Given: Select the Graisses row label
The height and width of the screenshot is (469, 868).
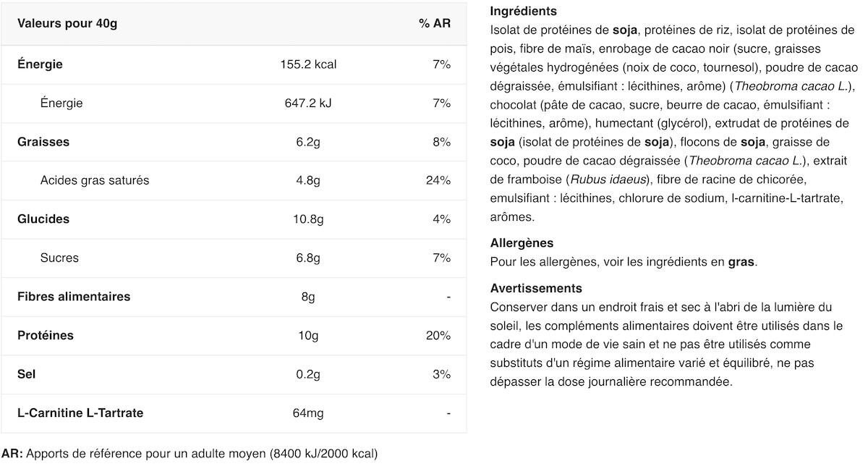Looking at the screenshot, I should point(43,142).
